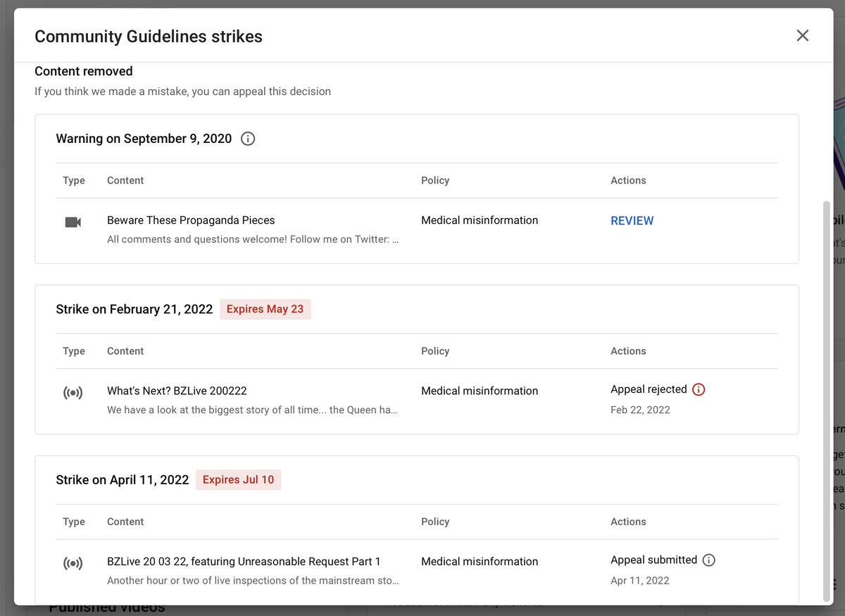Click Medical misinformation policy in the warning row
The width and height of the screenshot is (845, 616).
tap(480, 220)
